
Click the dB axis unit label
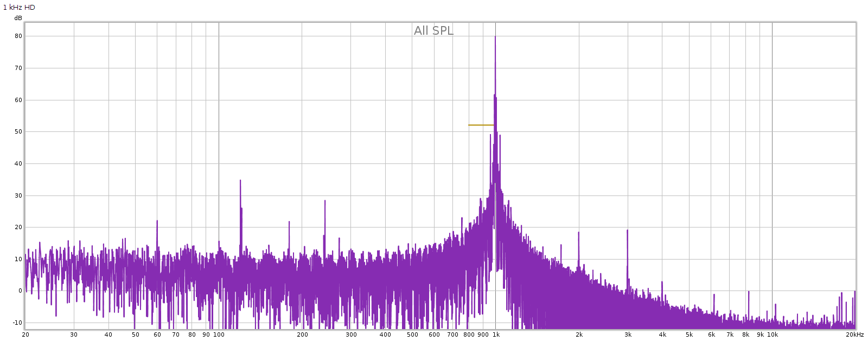(x=18, y=18)
